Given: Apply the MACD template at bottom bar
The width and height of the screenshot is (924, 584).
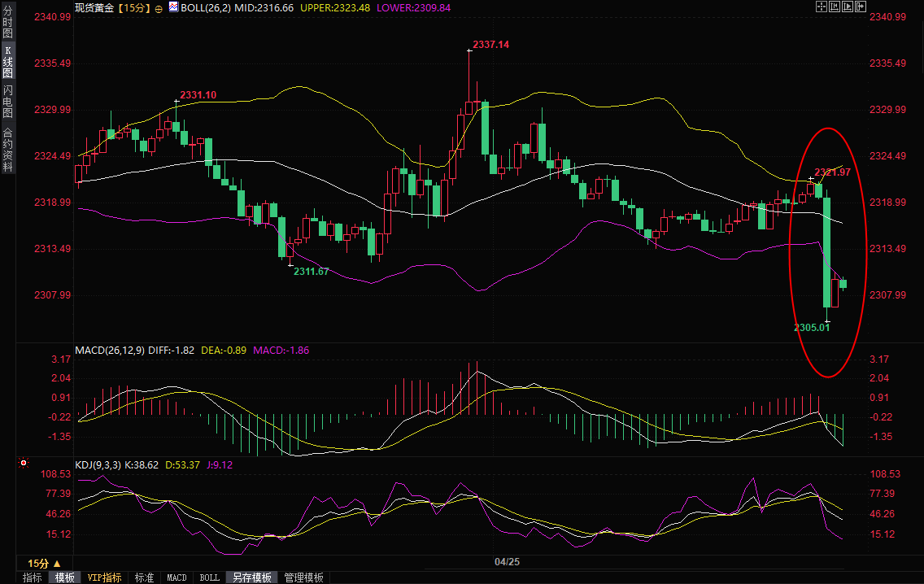Looking at the screenshot, I should (x=177, y=577).
